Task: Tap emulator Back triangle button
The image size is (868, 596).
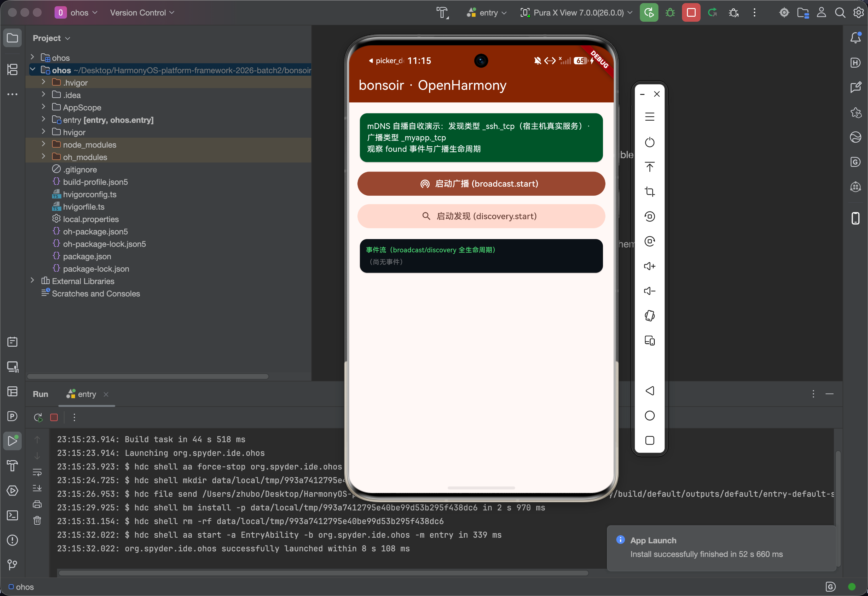Action: [x=649, y=391]
